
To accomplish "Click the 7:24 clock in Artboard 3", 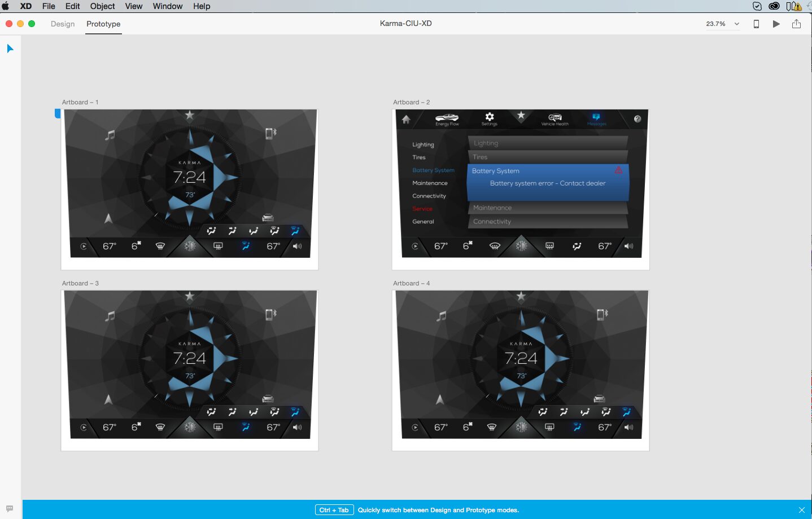I will pos(190,358).
